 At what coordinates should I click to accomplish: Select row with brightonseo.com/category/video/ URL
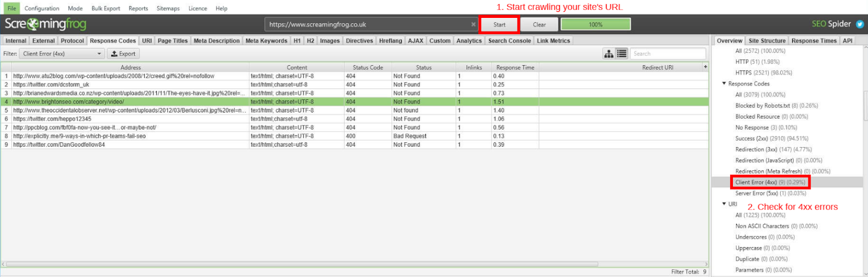[355, 102]
